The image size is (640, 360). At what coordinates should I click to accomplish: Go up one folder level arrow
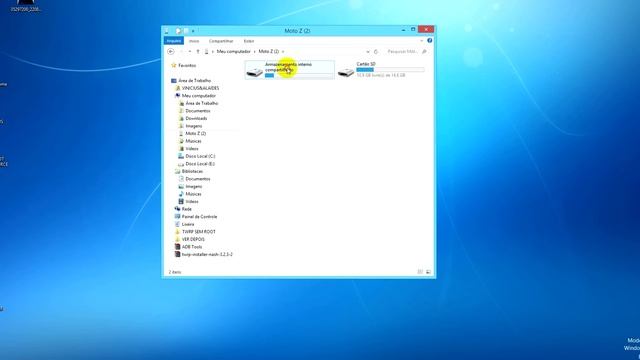coord(198,52)
